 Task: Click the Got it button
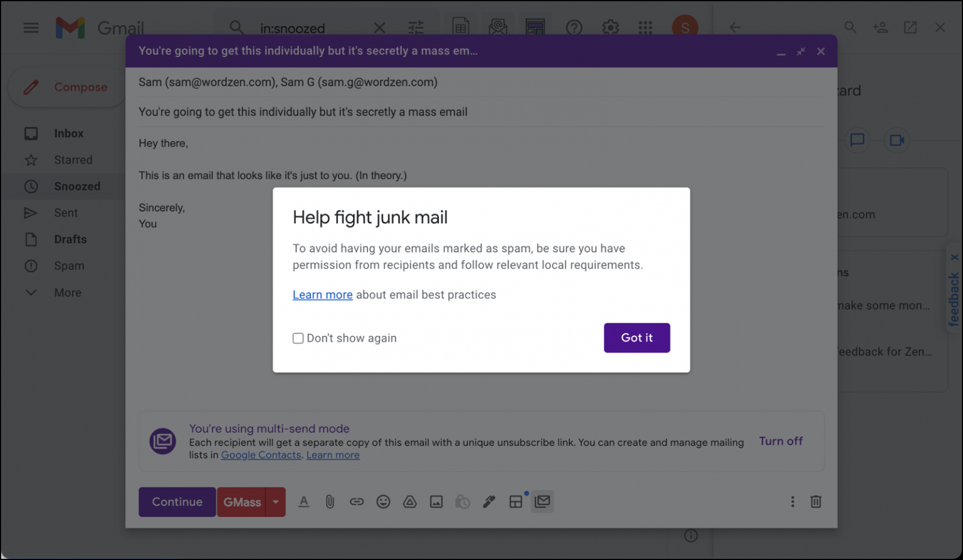coord(636,338)
